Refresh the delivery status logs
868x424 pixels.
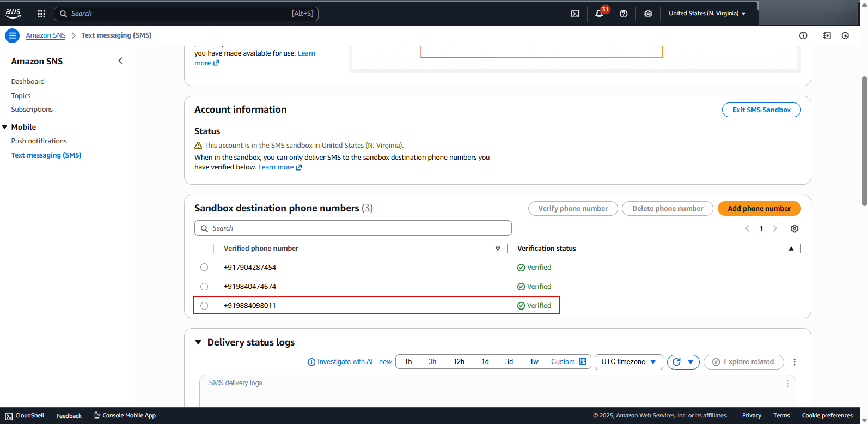(676, 362)
